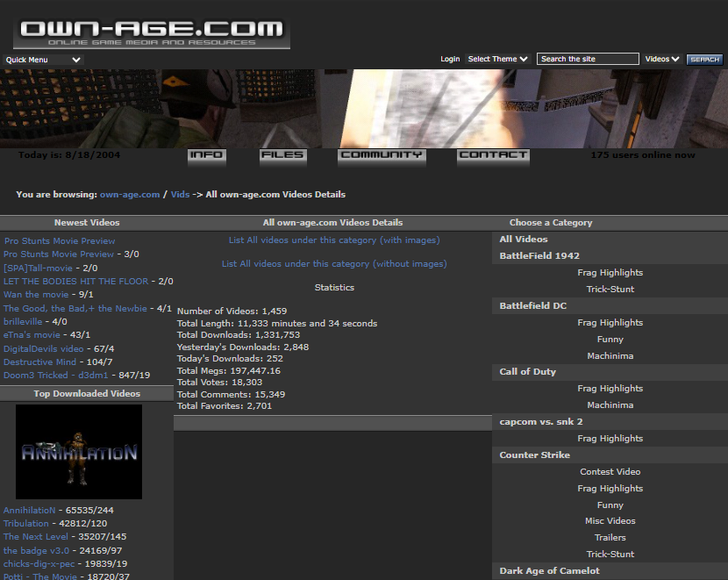The height and width of the screenshot is (580, 728).
Task: Open chicks-dig-x-pec video link
Action: pos(39,563)
